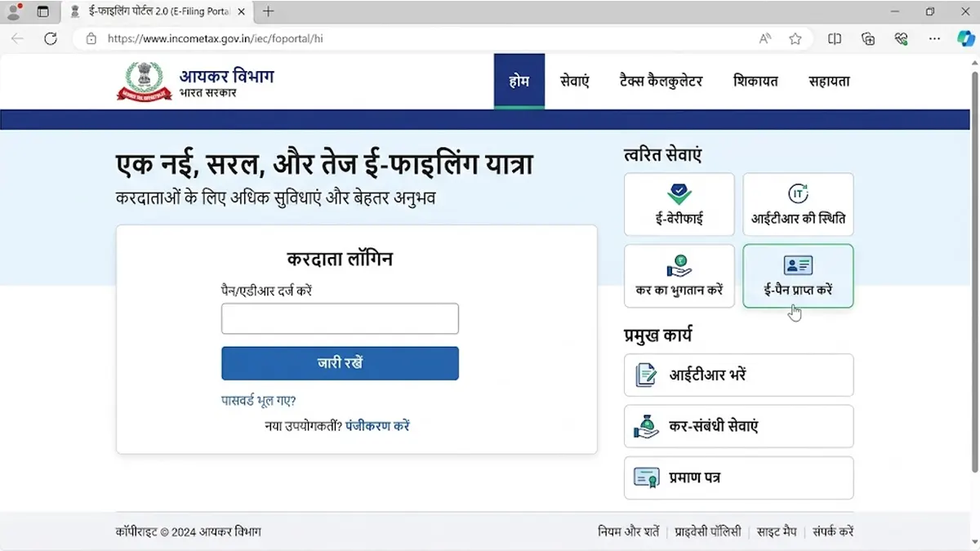Open browser Settings and more ellipsis
The height and width of the screenshot is (551, 980).
(x=935, y=38)
